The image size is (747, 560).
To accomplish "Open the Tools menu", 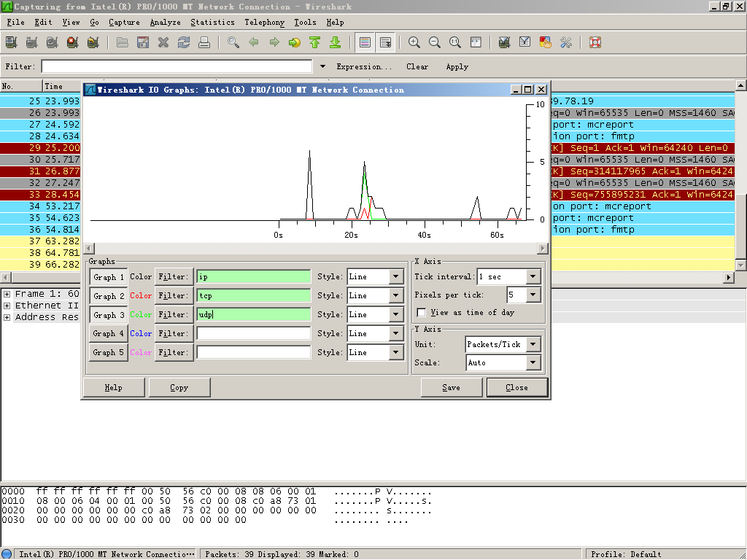I will pyautogui.click(x=305, y=23).
